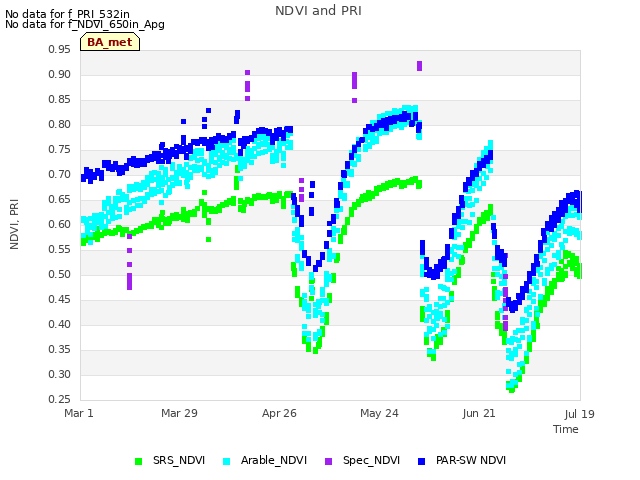Click the 0.95 y-axis tick label
Image resolution: width=640 pixels, height=480 pixels.
click(60, 50)
